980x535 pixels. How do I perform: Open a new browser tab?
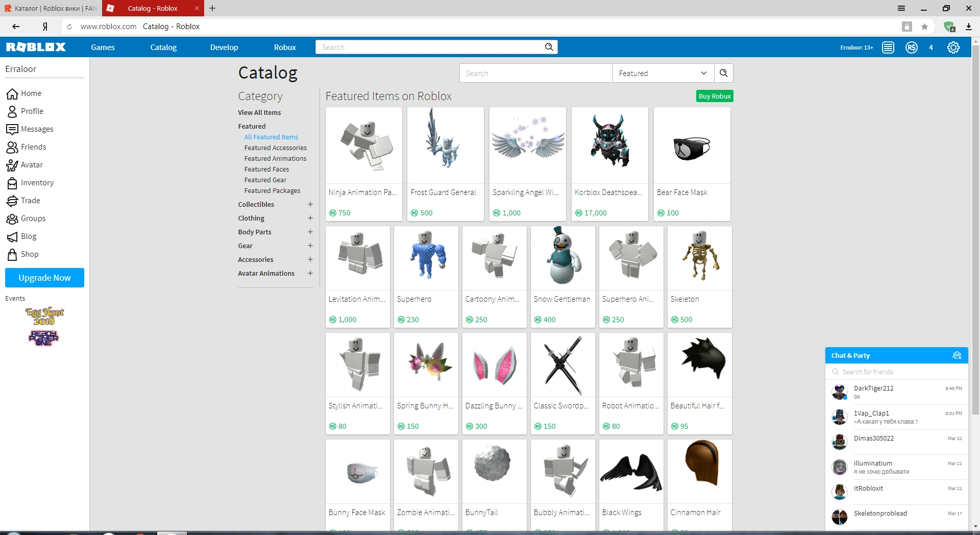coord(212,8)
